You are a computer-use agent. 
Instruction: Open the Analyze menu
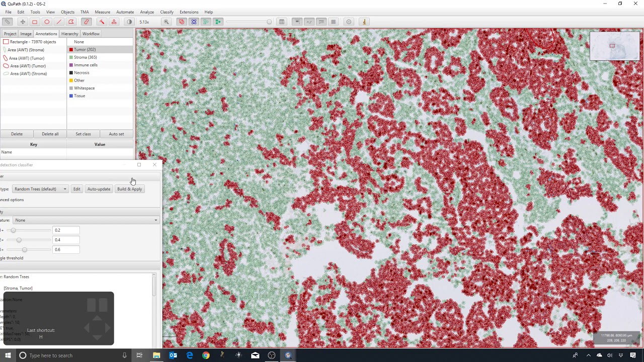147,12
